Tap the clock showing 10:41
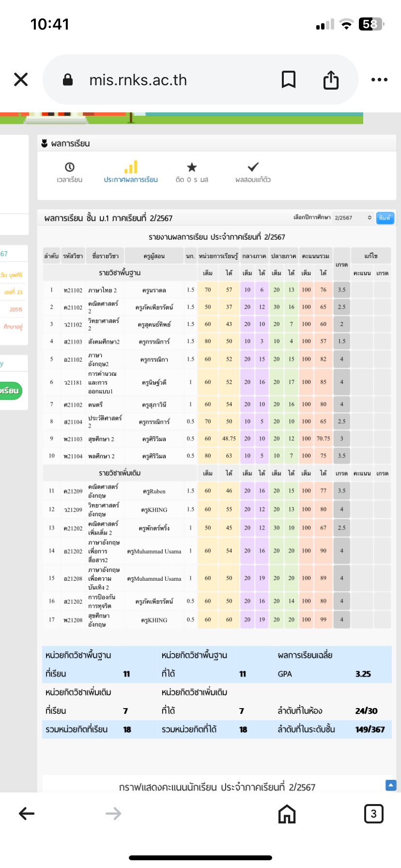This screenshot has width=401, height=868. tap(50, 24)
